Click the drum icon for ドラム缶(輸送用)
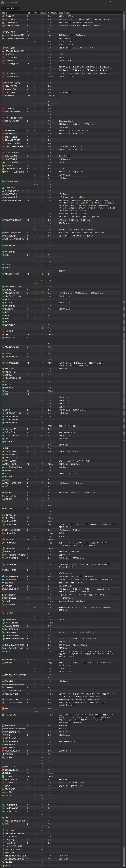The width and height of the screenshot is (126, 868). (x=3, y=715)
